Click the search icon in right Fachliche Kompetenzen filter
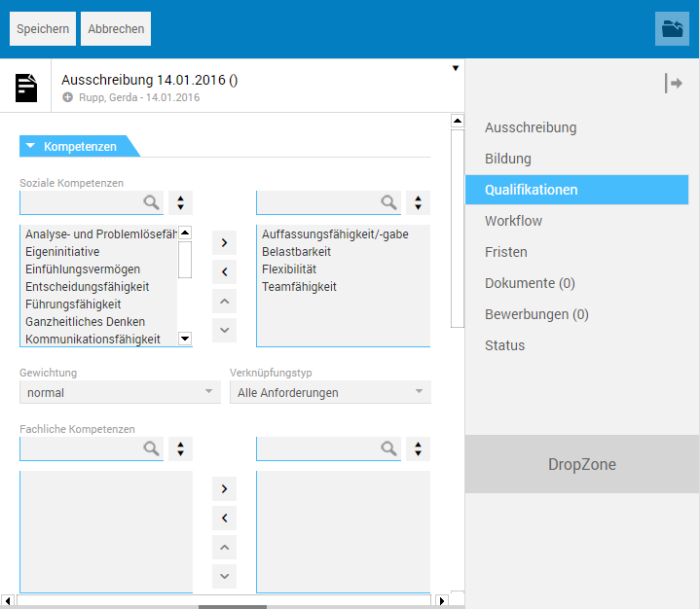This screenshot has height=609, width=700. click(x=388, y=448)
